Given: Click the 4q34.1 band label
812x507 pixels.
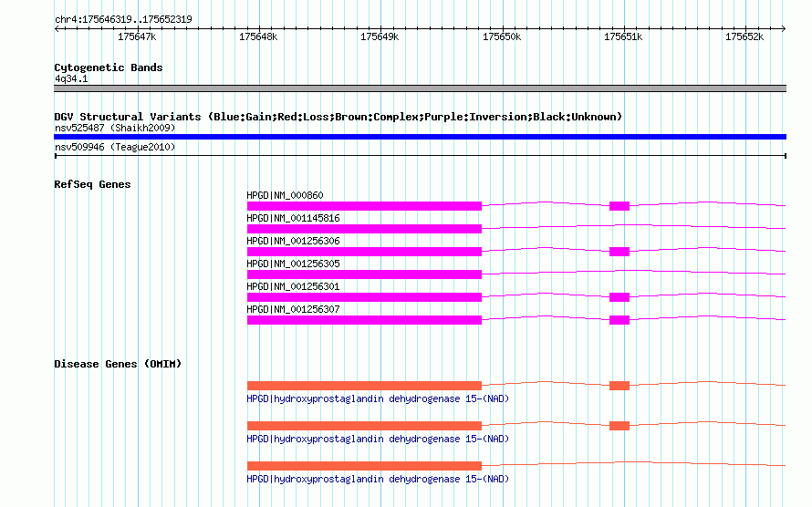Looking at the screenshot, I should [x=71, y=78].
